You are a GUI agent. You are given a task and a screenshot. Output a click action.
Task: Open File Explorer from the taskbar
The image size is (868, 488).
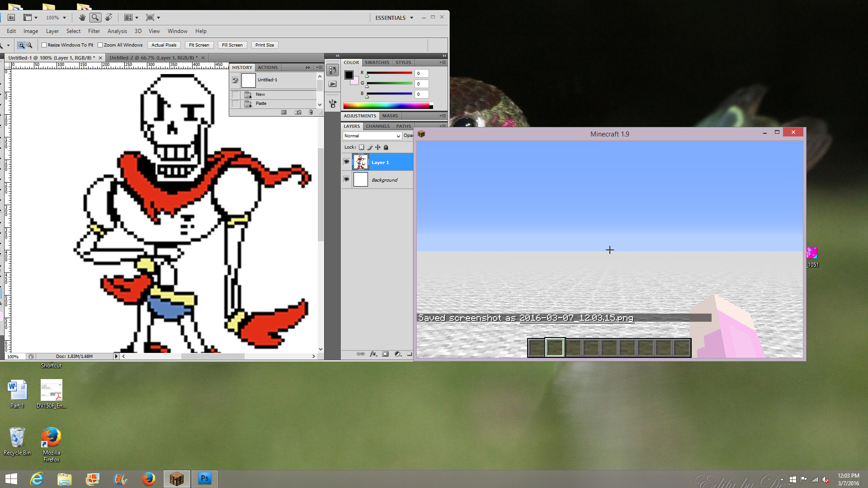(x=64, y=479)
